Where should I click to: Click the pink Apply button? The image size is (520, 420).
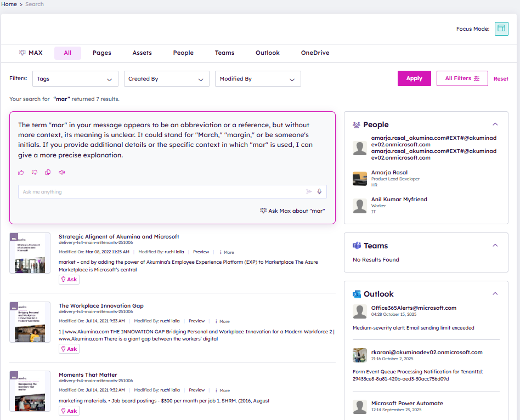(x=414, y=78)
